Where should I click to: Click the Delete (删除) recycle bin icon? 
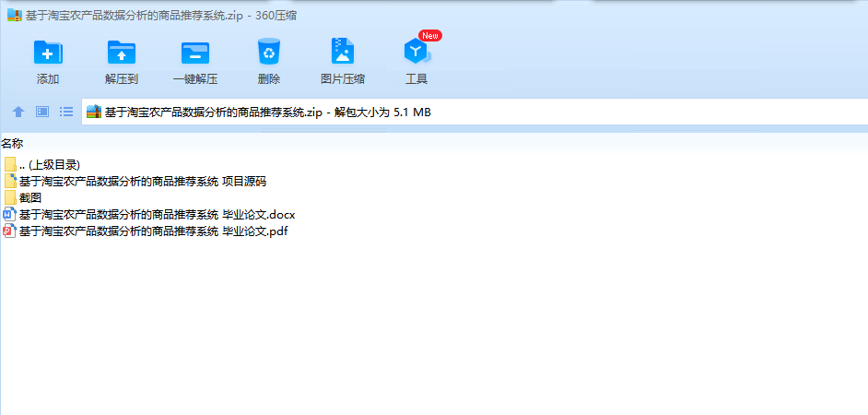click(x=269, y=52)
